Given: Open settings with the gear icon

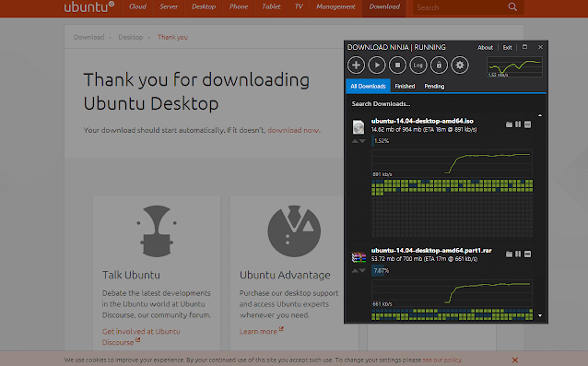Looking at the screenshot, I should click(460, 65).
